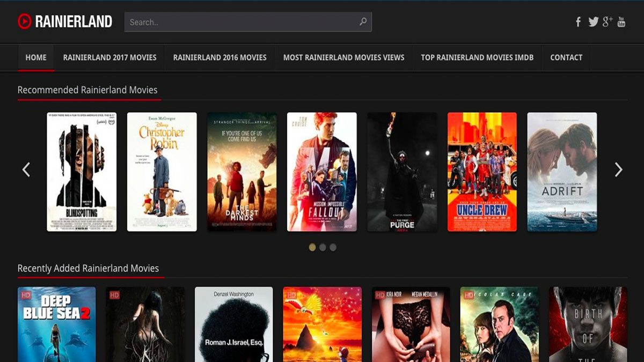Go to the Home tab
Viewport: 644px width, 362px height.
[36, 57]
